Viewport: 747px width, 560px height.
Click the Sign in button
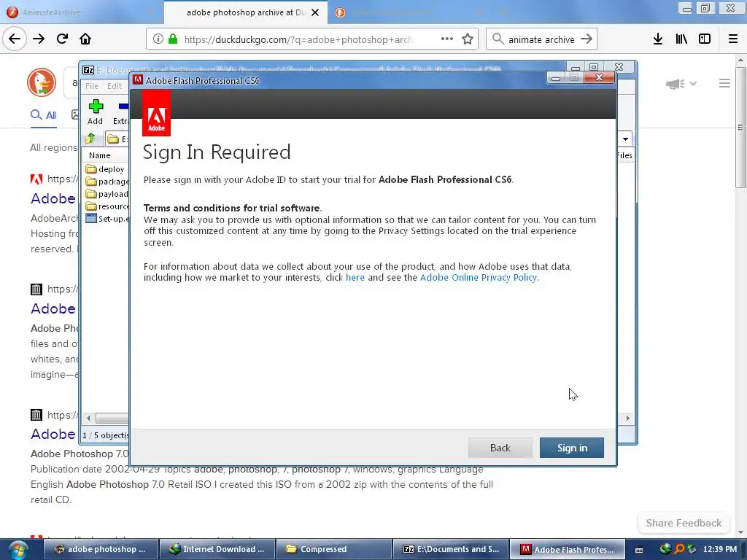click(x=572, y=448)
